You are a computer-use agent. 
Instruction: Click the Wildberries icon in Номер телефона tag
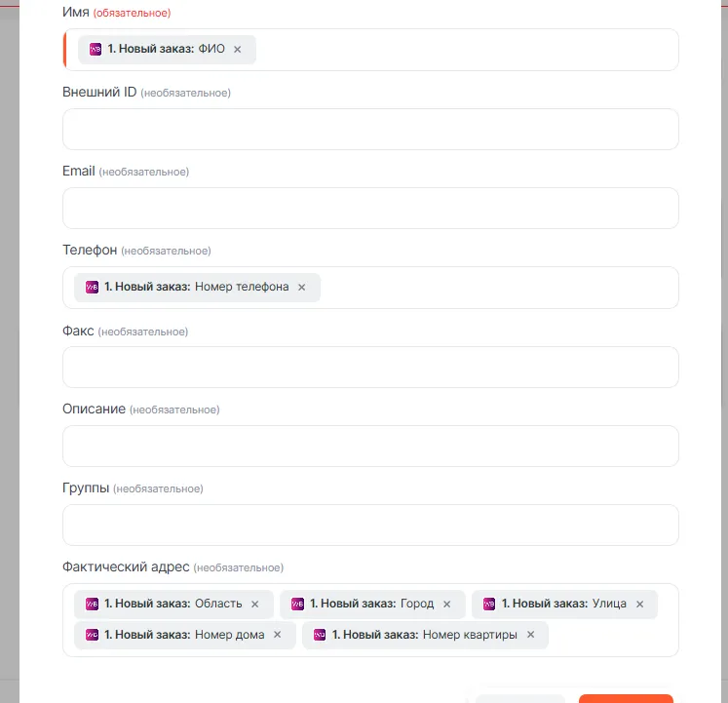click(x=93, y=288)
